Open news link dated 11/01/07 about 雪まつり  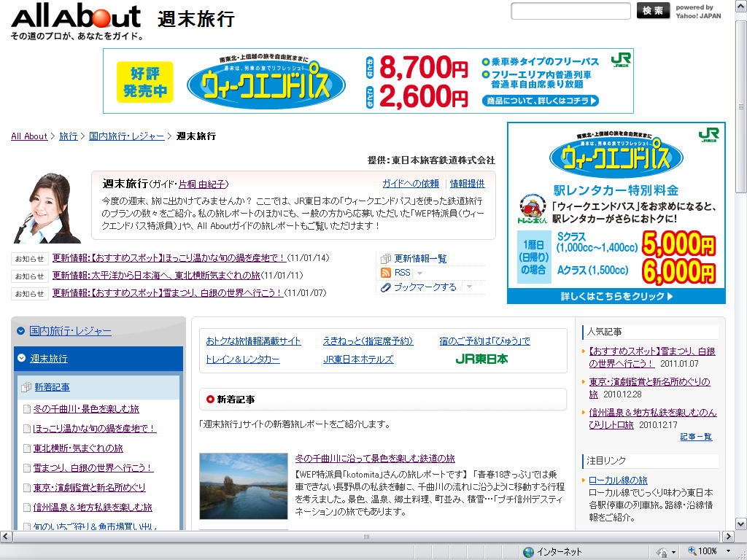coord(168,292)
